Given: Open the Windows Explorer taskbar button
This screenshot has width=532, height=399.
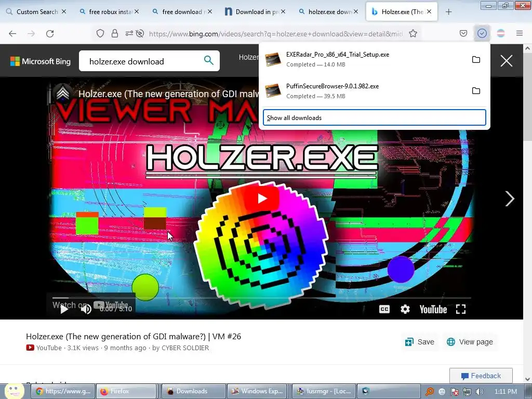Looking at the screenshot, I should tap(257, 391).
